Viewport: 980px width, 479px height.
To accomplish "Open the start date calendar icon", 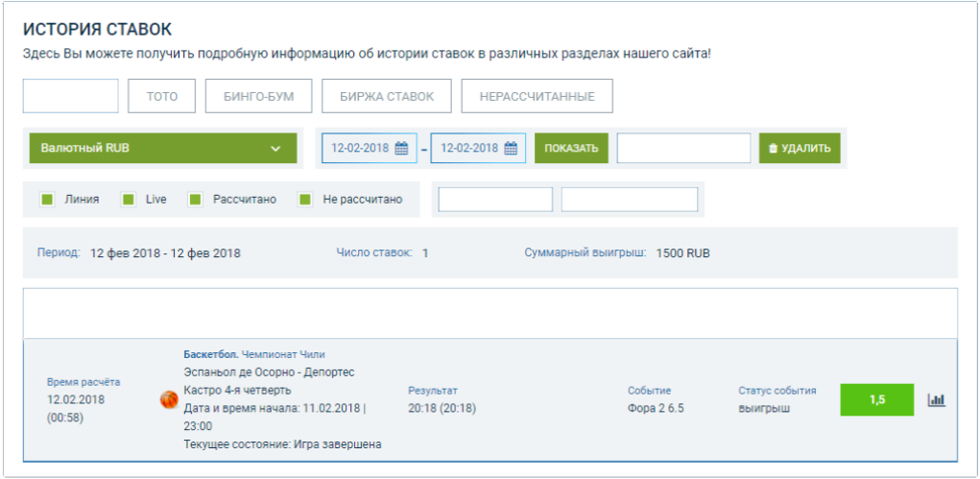I will pyautogui.click(x=401, y=148).
